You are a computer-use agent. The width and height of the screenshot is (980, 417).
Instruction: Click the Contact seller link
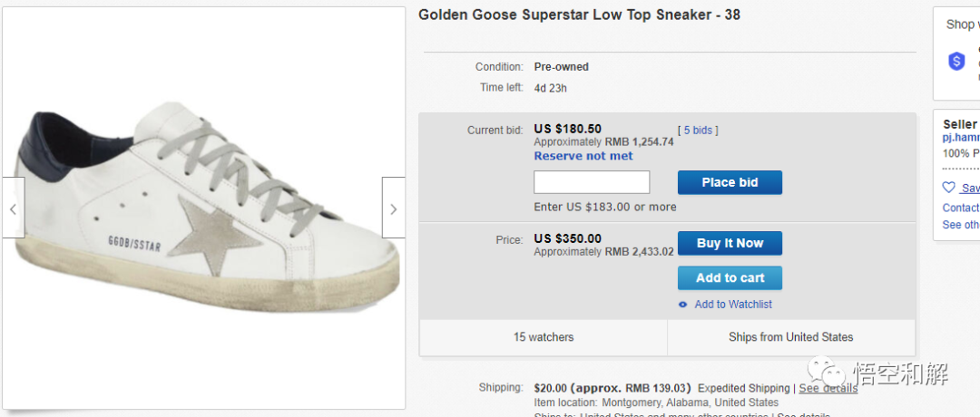pos(961,208)
